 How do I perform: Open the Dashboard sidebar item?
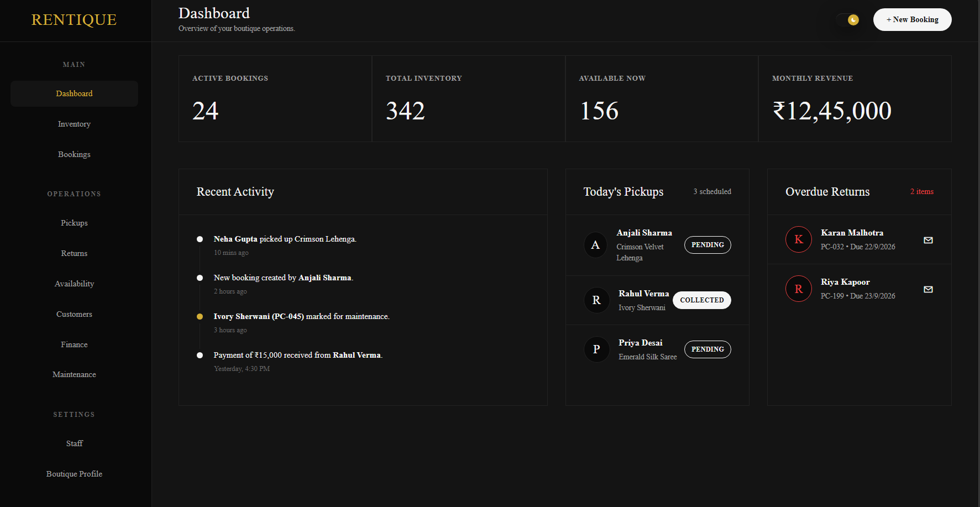[x=74, y=93]
